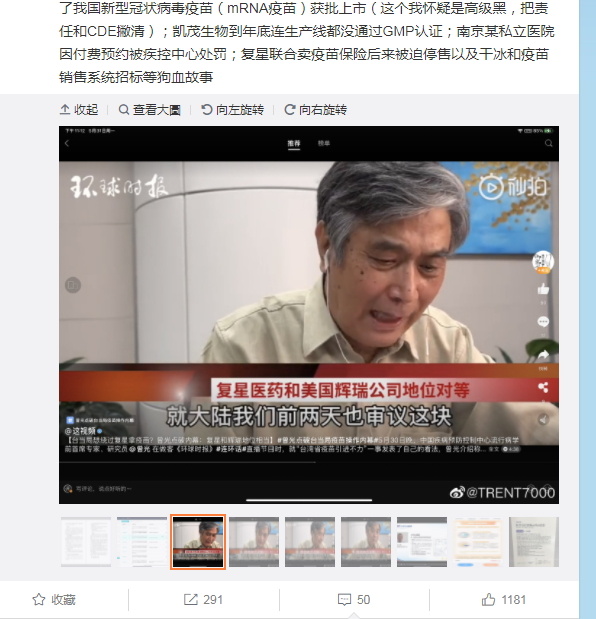Click the main enlarged video screenshot image

309,315
